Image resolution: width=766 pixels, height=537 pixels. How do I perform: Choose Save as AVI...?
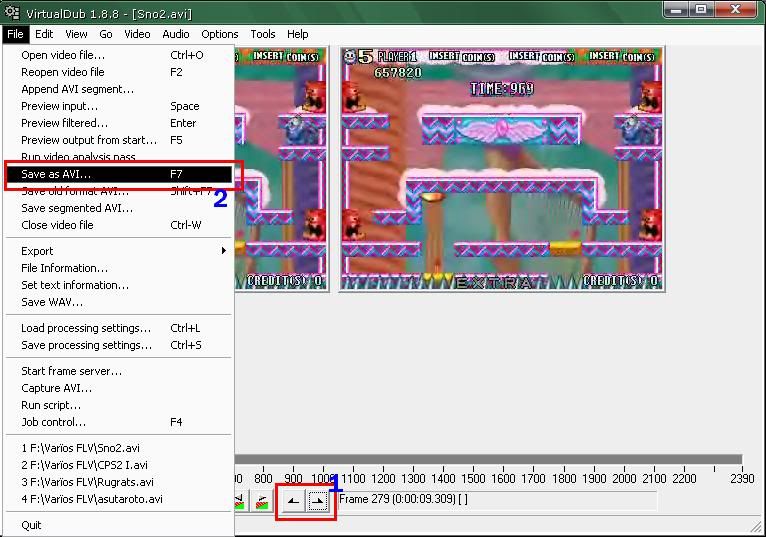coord(118,174)
